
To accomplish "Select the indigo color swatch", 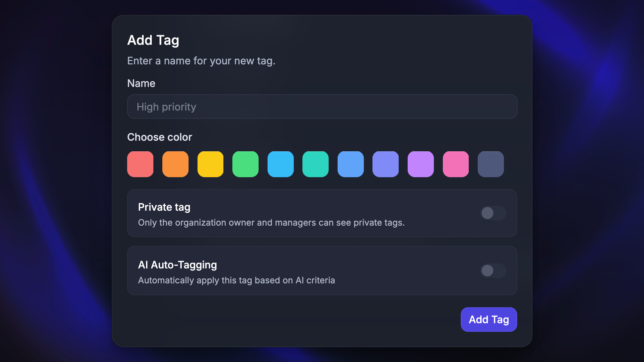I will [x=386, y=164].
